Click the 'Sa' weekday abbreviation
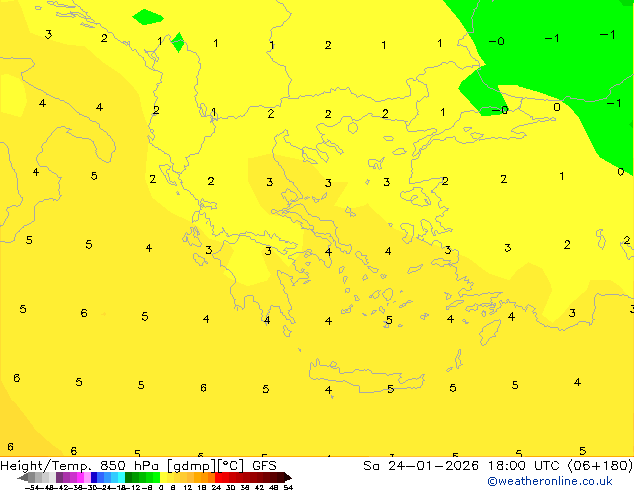The height and width of the screenshot is (490, 634). (371, 466)
